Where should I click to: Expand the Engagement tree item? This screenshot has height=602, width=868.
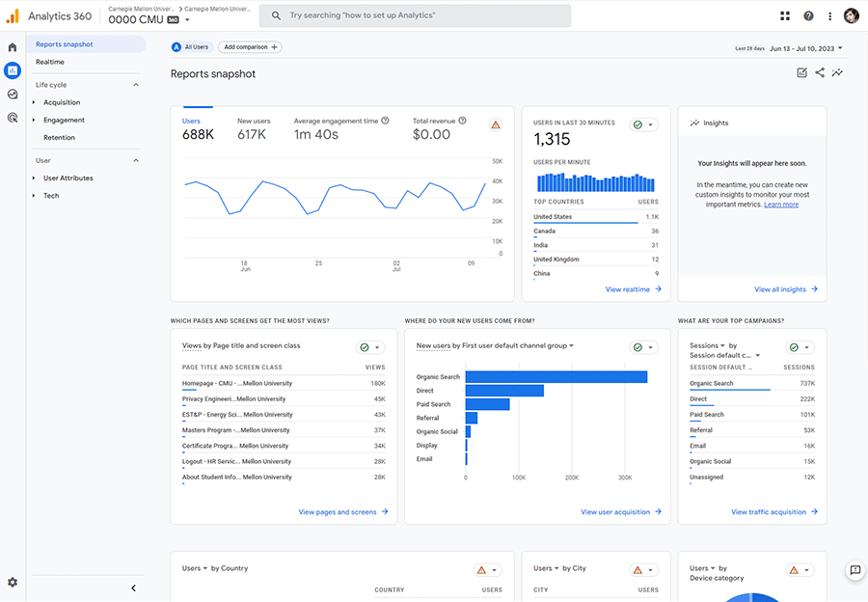[34, 120]
